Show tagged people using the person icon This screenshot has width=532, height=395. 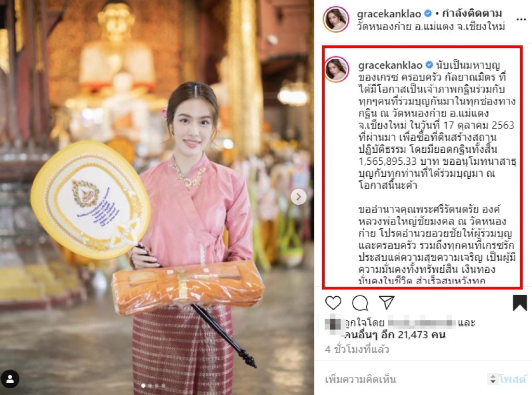point(10,379)
